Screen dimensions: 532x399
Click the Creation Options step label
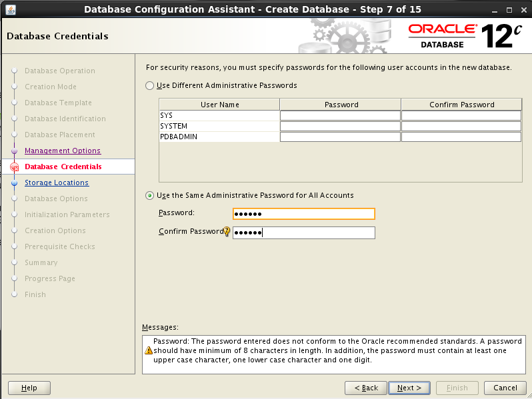[55, 230]
